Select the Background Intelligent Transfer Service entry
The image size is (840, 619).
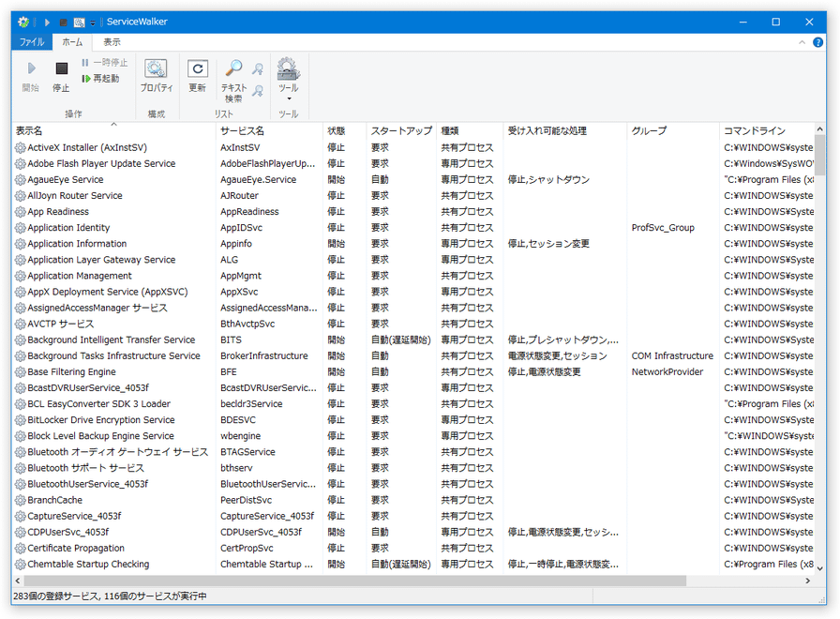[112, 340]
